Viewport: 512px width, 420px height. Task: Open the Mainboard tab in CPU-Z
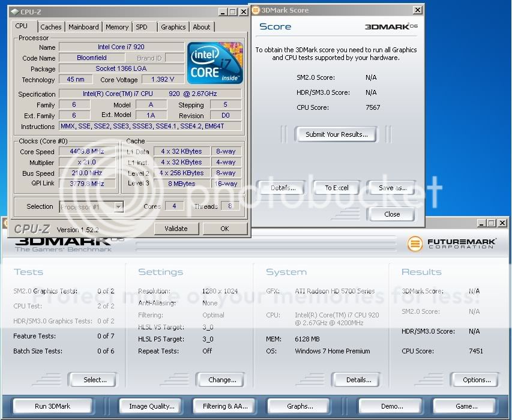coord(83,27)
